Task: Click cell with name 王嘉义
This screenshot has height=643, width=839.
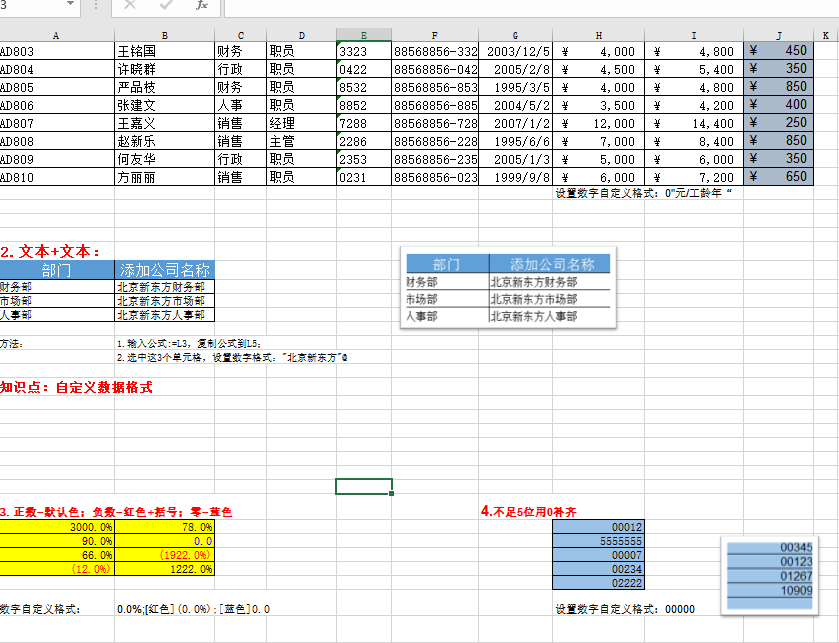Action: (x=164, y=124)
